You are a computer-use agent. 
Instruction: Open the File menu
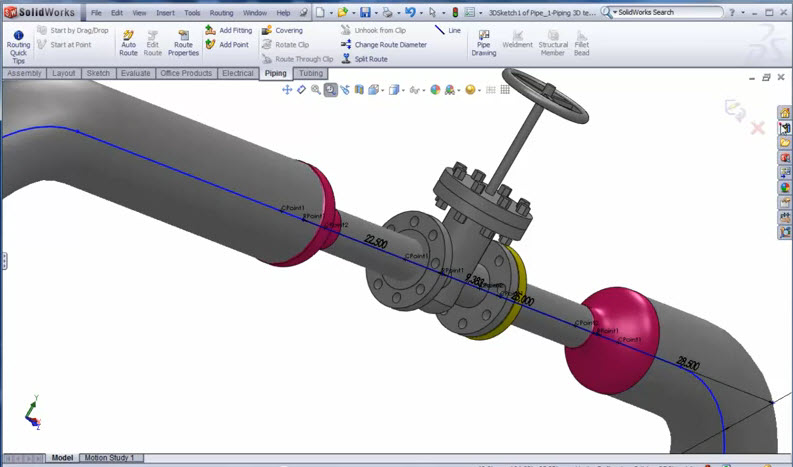(96, 13)
